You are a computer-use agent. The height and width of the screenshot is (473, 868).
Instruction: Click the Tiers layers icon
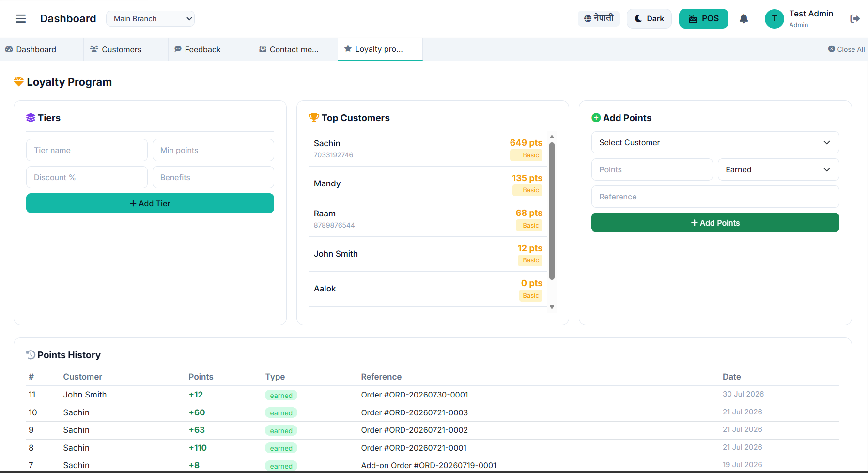pos(31,118)
